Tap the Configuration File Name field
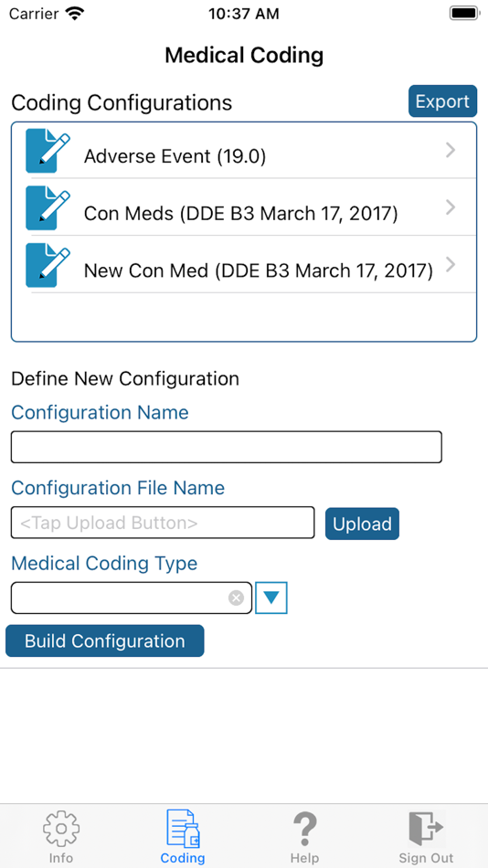The image size is (488, 868). point(163,523)
